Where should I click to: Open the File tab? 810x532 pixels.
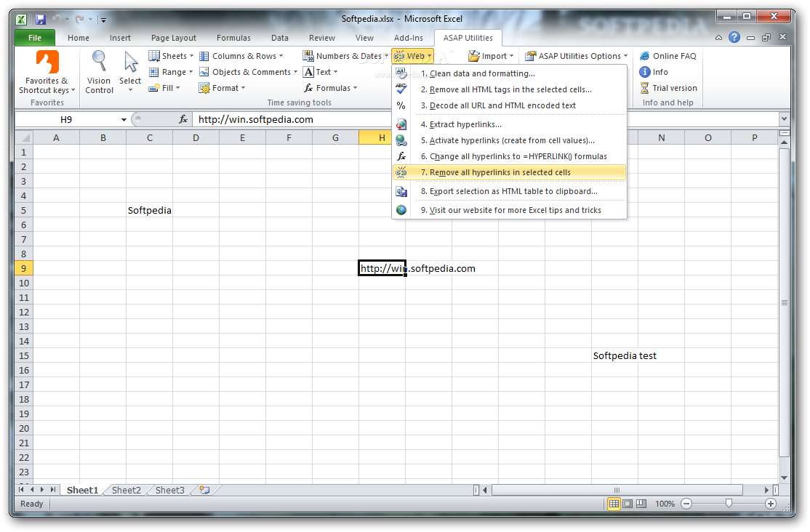pos(35,38)
